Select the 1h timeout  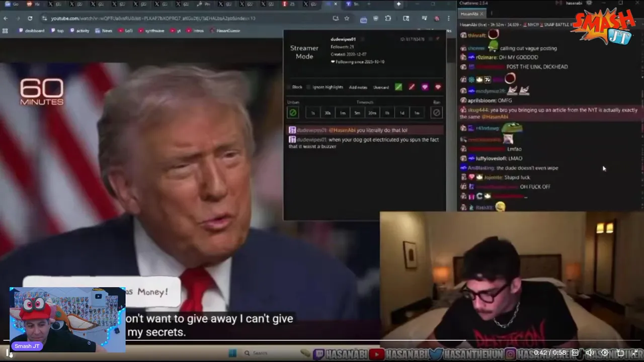coord(387,113)
